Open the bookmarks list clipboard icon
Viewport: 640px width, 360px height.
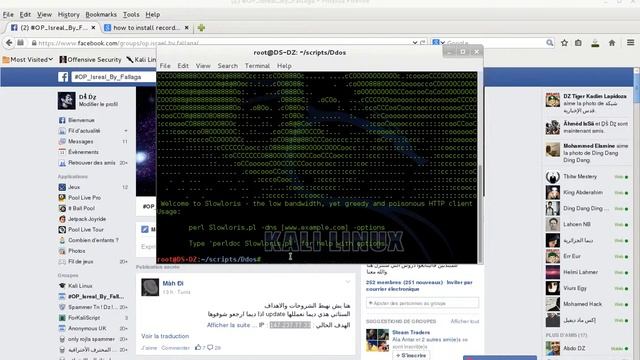tap(578, 42)
